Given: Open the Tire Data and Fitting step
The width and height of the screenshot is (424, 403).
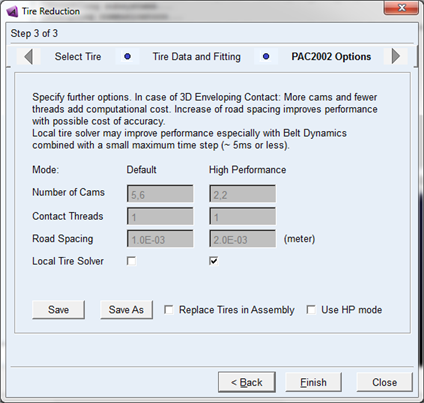Looking at the screenshot, I should pyautogui.click(x=197, y=56).
